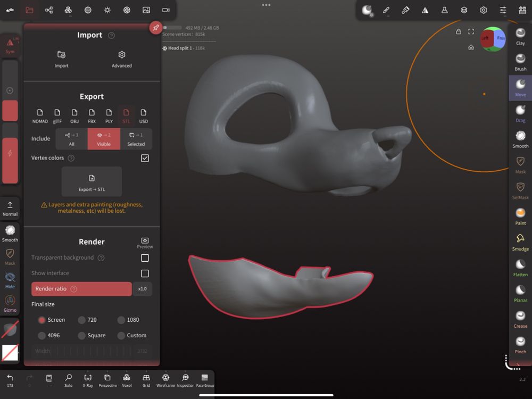Viewport: 532px width, 399px height.
Task: Open Advanced import settings
Action: pyautogui.click(x=122, y=59)
